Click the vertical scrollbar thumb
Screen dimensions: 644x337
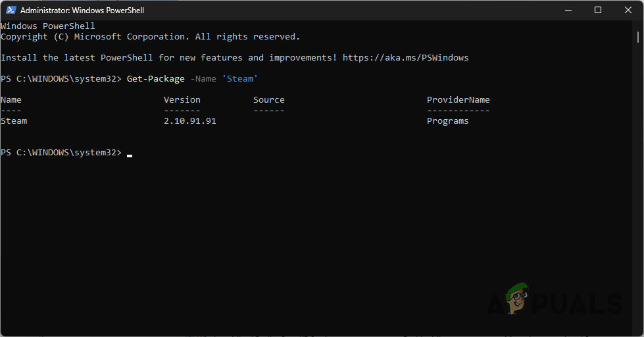point(638,37)
